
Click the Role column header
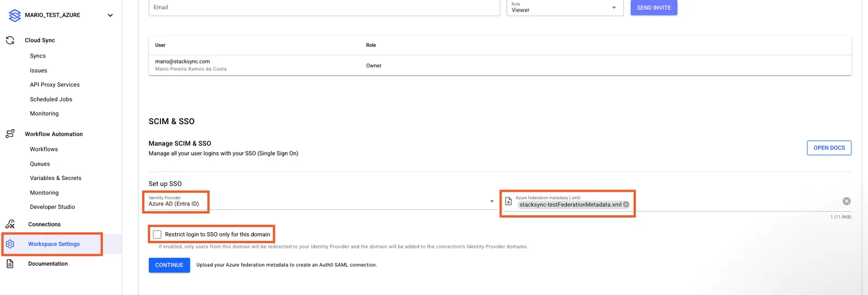[371, 45]
